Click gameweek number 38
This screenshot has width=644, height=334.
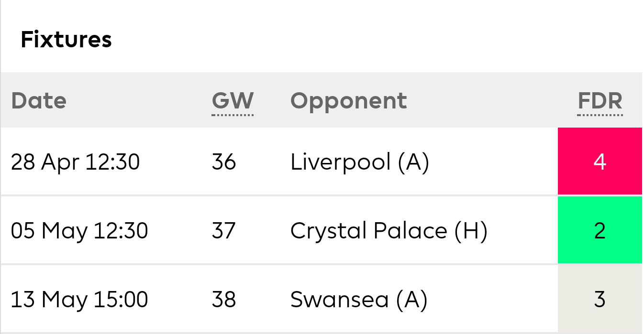point(224,300)
